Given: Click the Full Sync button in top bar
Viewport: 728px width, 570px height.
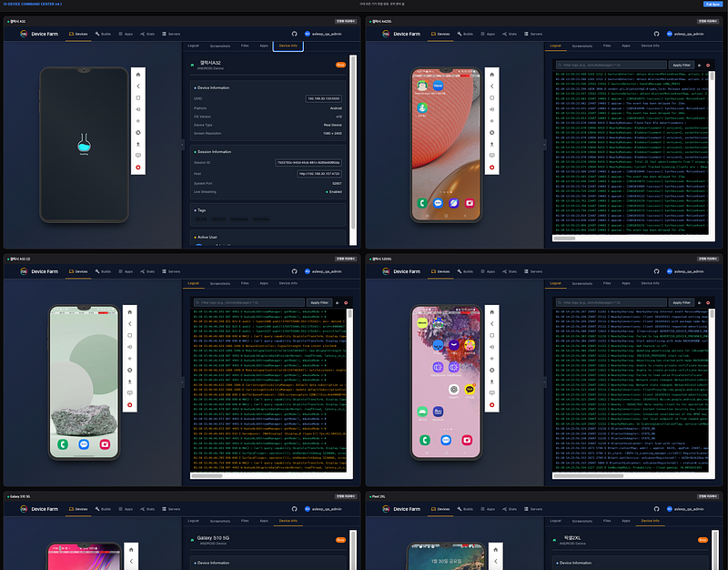Looking at the screenshot, I should pyautogui.click(x=713, y=4).
